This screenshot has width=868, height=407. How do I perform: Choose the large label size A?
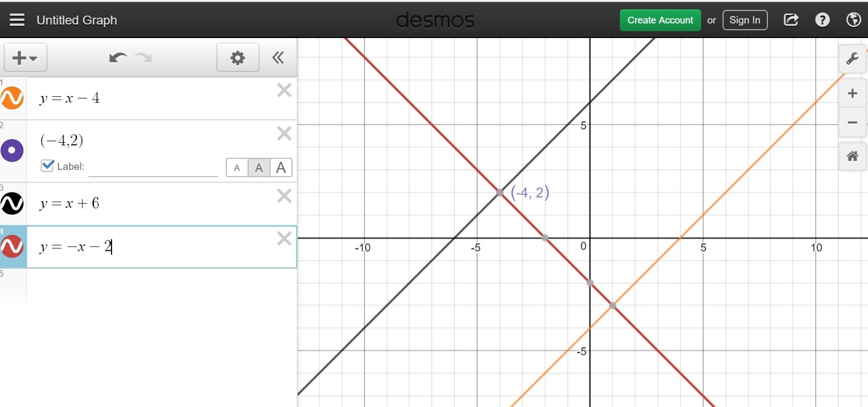tap(281, 168)
